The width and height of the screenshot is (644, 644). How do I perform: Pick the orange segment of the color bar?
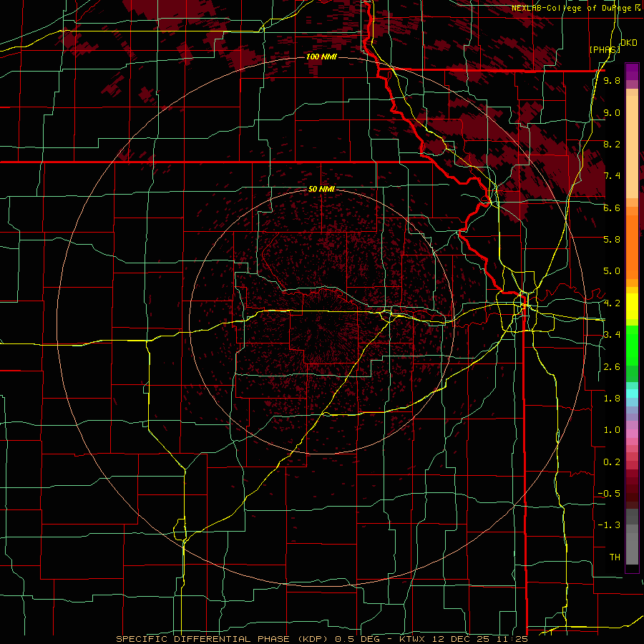pyautogui.click(x=632, y=246)
